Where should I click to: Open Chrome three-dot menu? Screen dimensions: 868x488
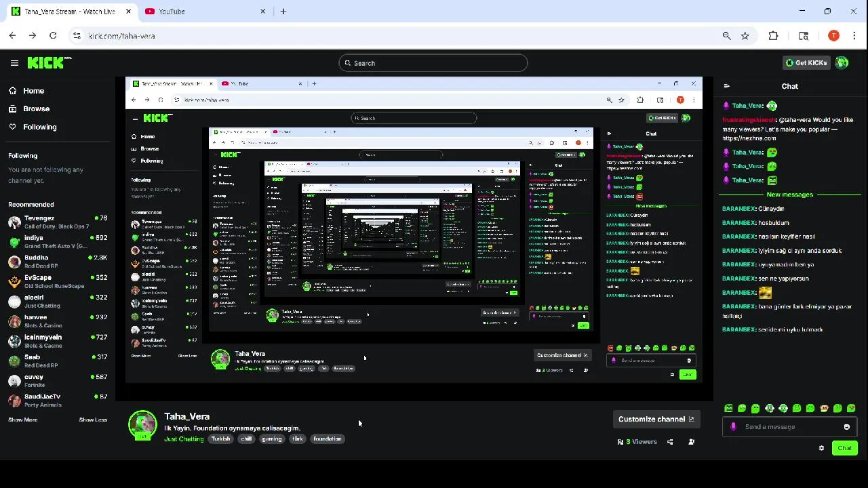pyautogui.click(x=854, y=36)
